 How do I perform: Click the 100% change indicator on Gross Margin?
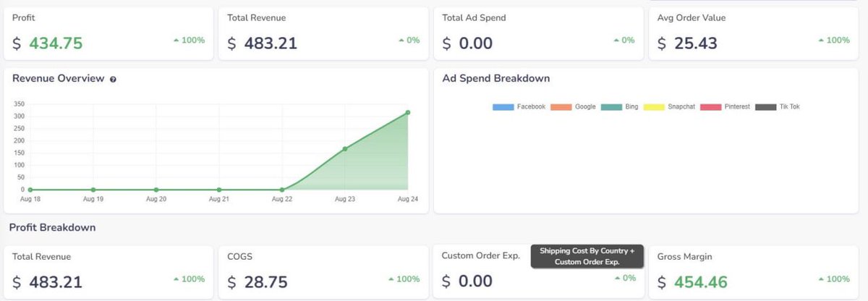pyautogui.click(x=833, y=279)
